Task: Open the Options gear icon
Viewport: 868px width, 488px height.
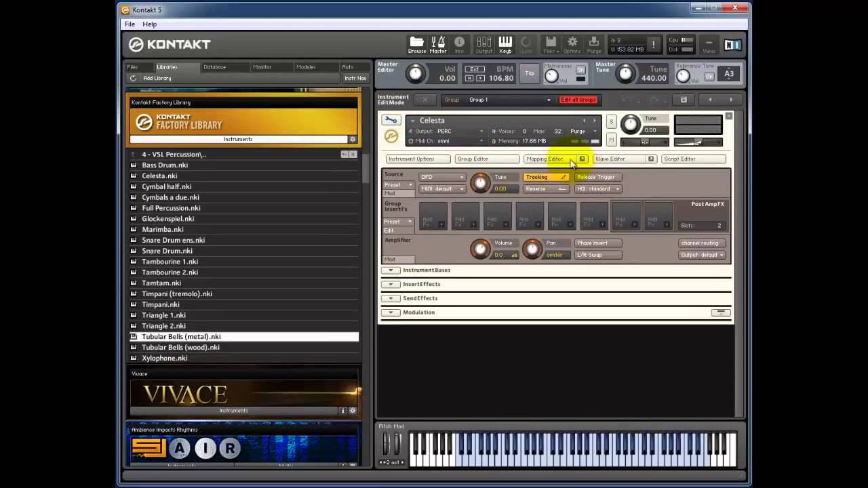Action: (572, 45)
